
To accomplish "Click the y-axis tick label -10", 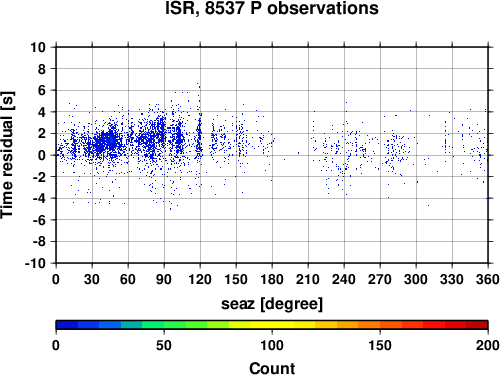I will point(35,263).
